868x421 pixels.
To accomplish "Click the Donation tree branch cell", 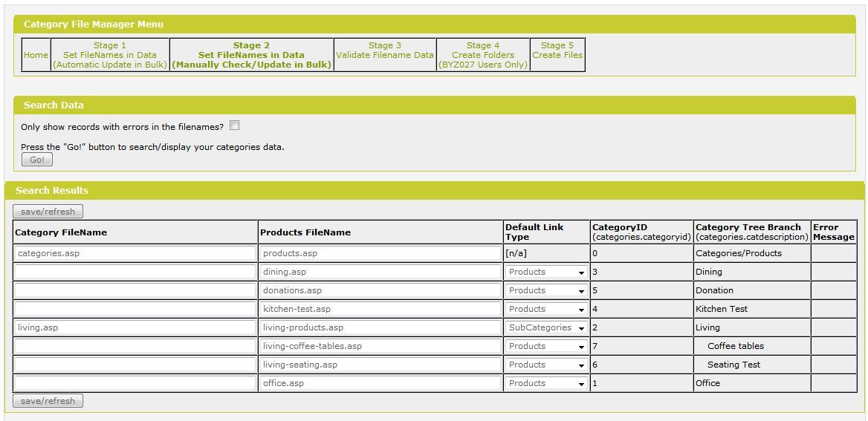I will pyautogui.click(x=752, y=290).
